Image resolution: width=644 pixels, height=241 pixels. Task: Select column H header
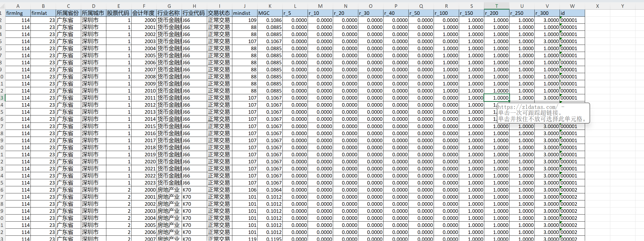[x=194, y=6]
